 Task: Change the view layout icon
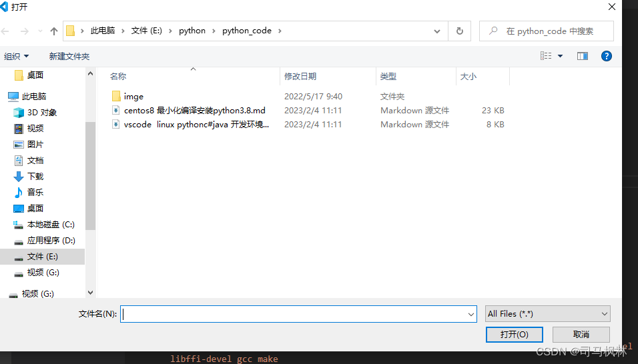[x=546, y=56]
